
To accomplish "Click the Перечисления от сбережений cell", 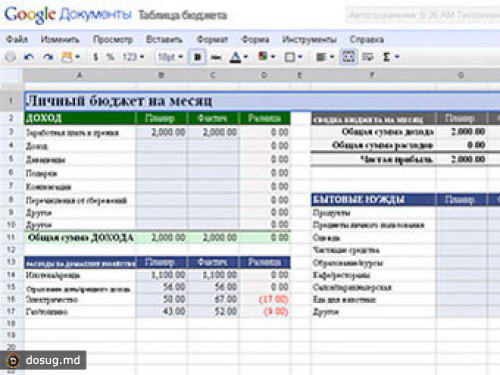I will pos(80,200).
